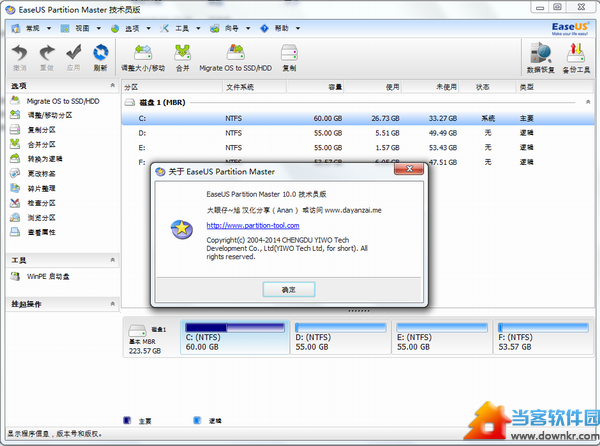Choose 调整/移动分区 in the sidebar

click(50, 115)
